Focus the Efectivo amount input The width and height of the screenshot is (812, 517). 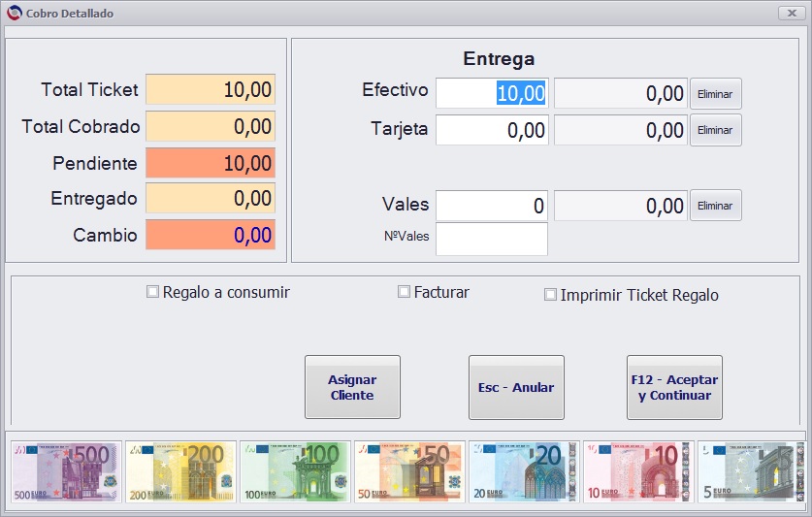coord(492,93)
